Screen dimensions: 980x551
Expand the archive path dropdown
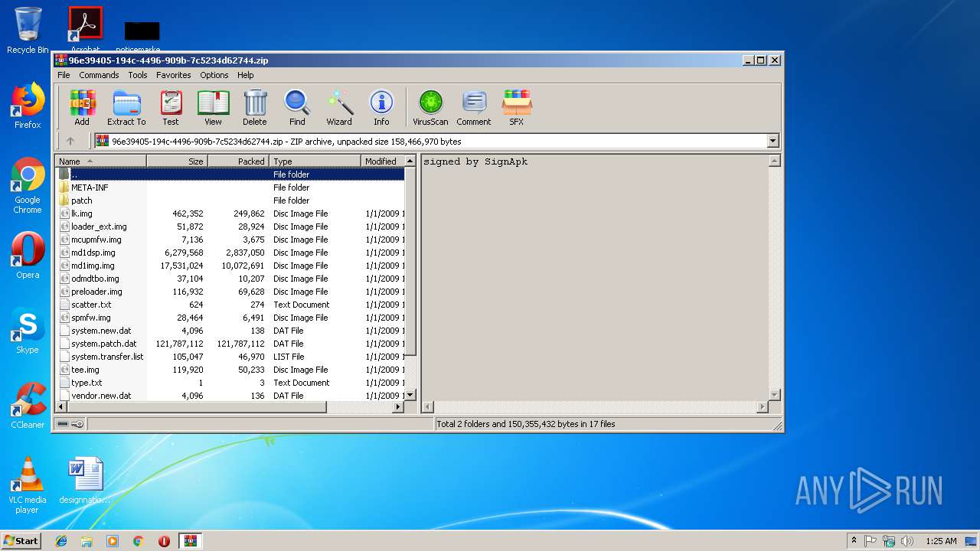[x=773, y=141]
